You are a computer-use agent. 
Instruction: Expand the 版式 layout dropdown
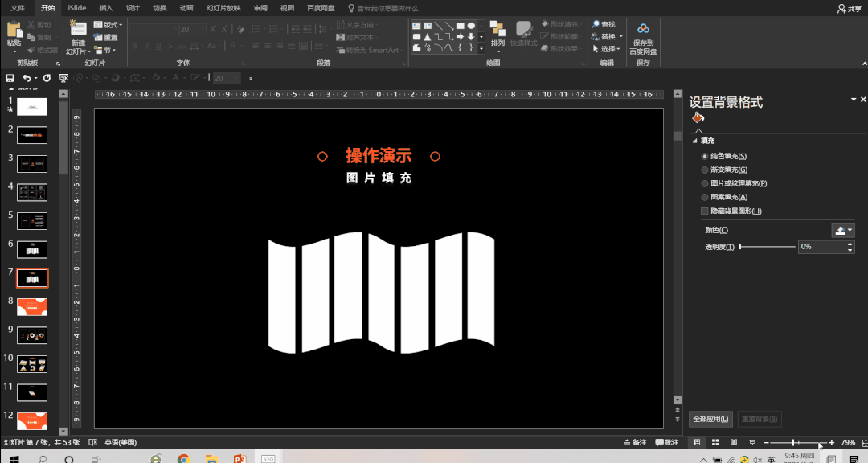point(108,25)
